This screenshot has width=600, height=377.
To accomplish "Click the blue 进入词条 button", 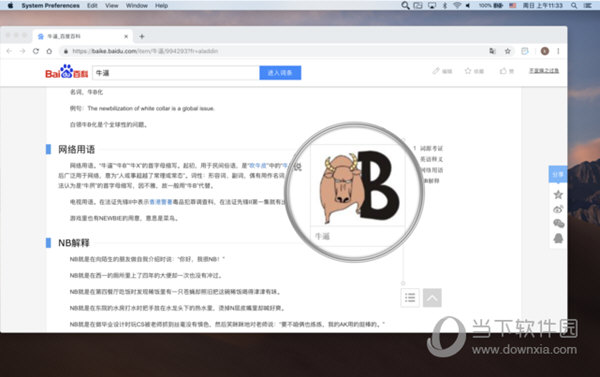I will point(280,73).
